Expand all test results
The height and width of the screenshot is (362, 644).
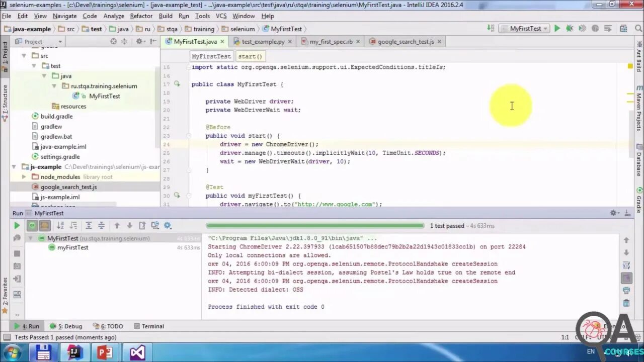tap(89, 226)
